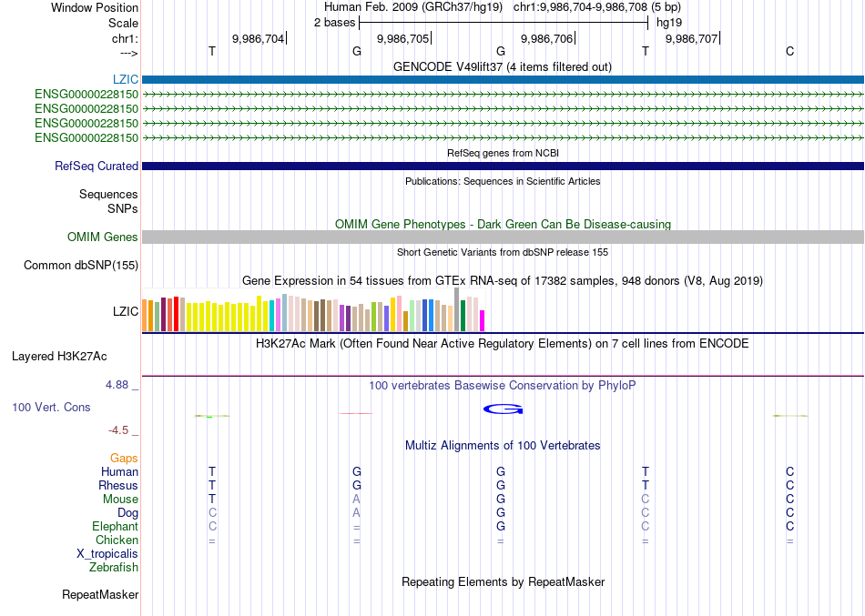Click the chr1:9,986,704-9,986,708 (5 bp) position text

[x=597, y=7]
